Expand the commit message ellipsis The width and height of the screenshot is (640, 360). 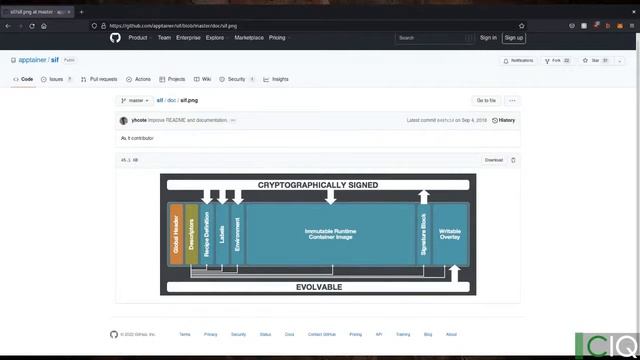click(x=233, y=120)
